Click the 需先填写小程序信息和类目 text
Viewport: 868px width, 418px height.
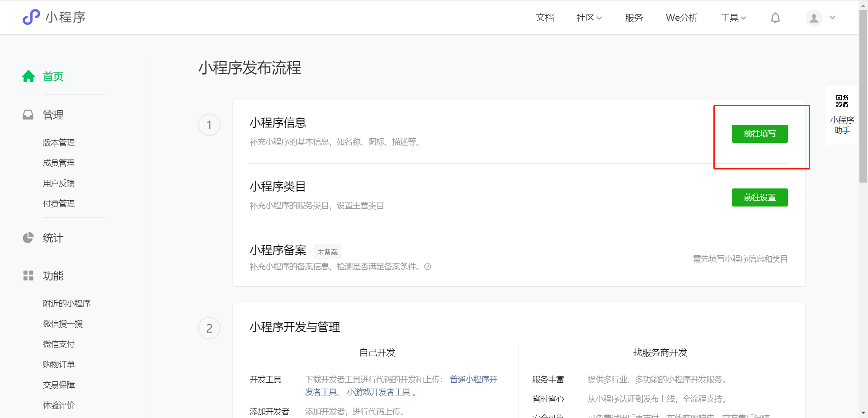pos(740,259)
